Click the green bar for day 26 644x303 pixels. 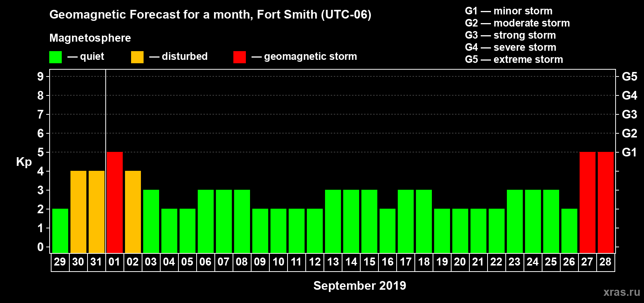click(569, 231)
